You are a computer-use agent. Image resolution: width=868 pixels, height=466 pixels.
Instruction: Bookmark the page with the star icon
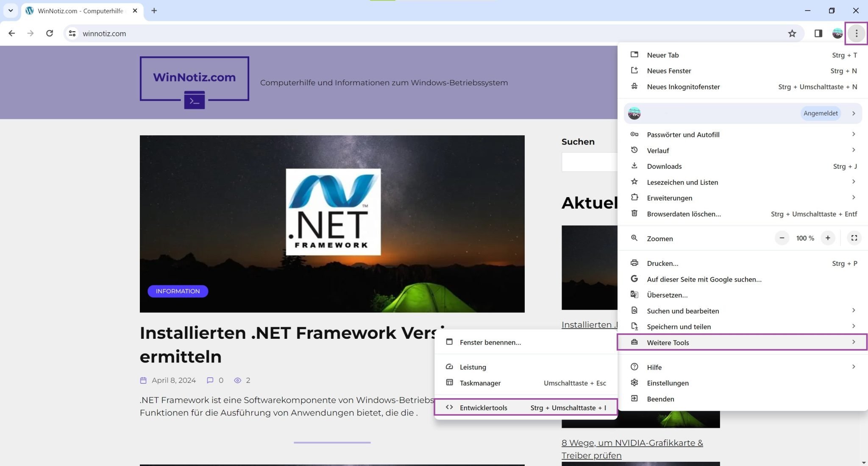(x=792, y=33)
